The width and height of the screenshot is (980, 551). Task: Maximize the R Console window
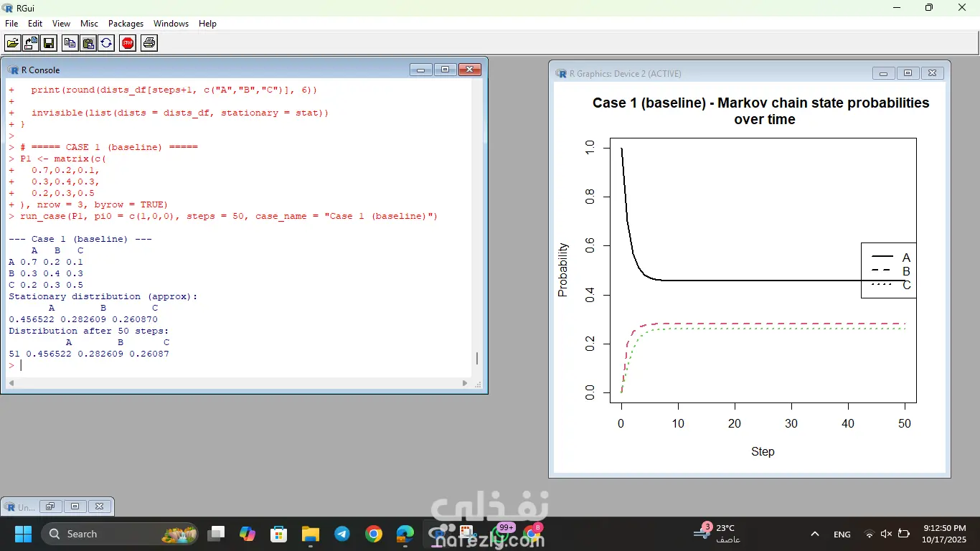[x=445, y=70]
